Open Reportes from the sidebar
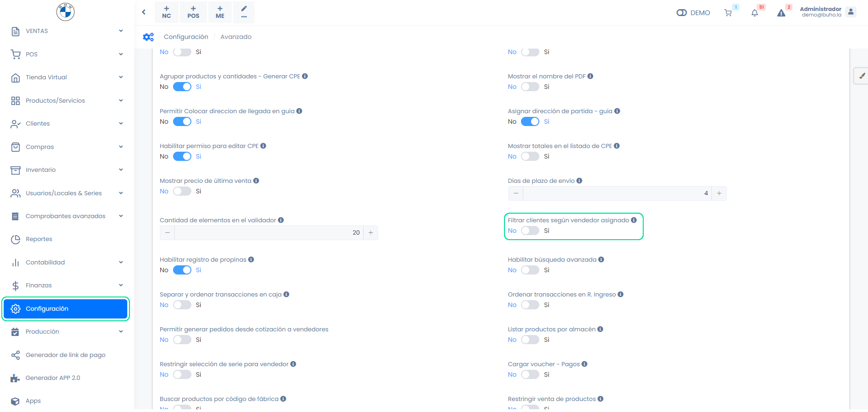 click(x=39, y=239)
